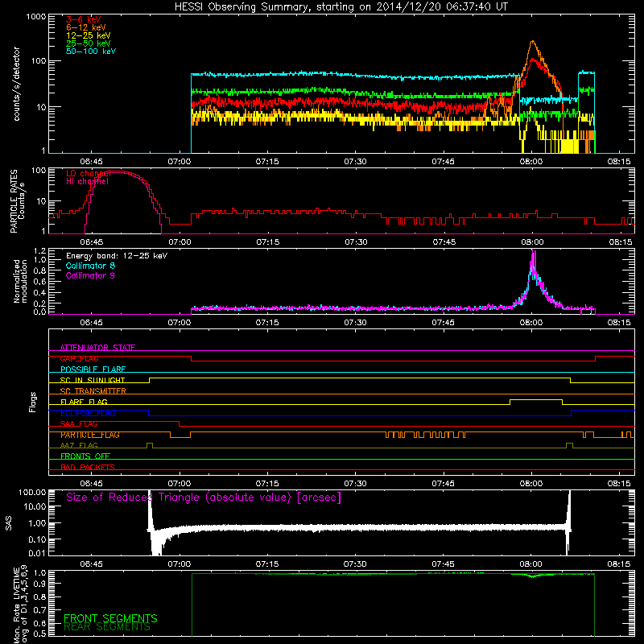
Task: Select the REAR SEGMENTS legend label
Action: (107, 627)
